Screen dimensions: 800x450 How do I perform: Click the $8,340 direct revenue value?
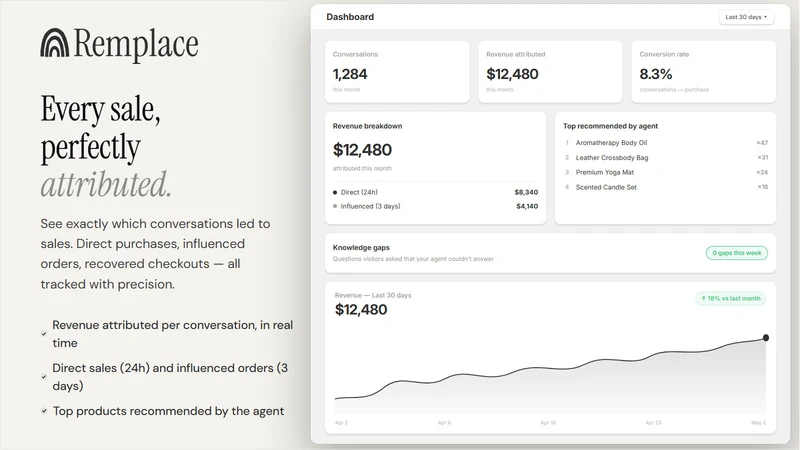(x=526, y=192)
